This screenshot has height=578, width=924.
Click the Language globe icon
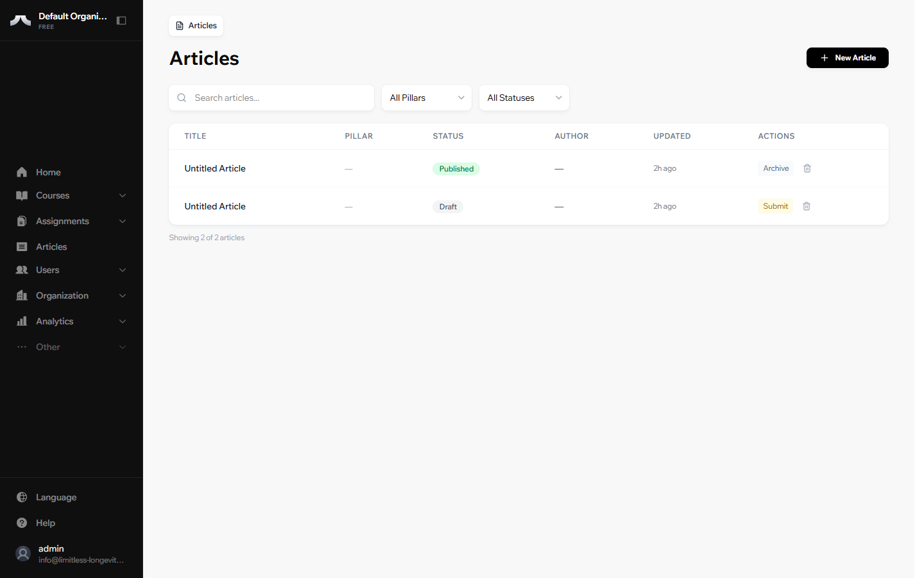(22, 497)
